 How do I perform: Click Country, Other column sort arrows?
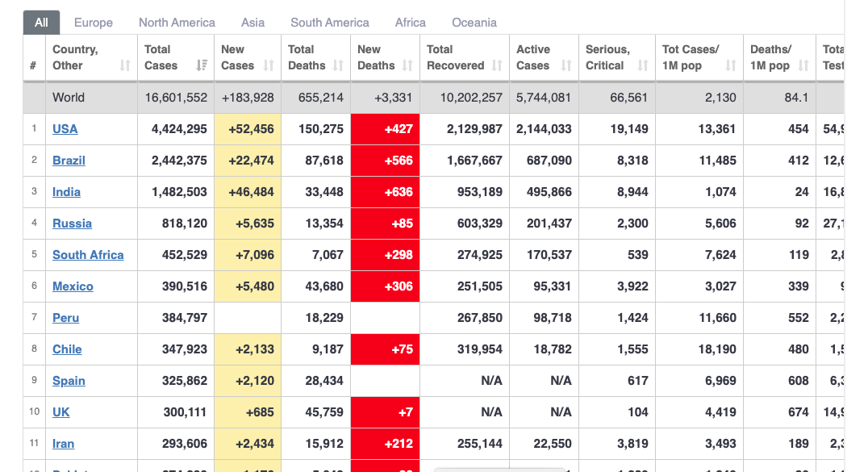click(125, 65)
